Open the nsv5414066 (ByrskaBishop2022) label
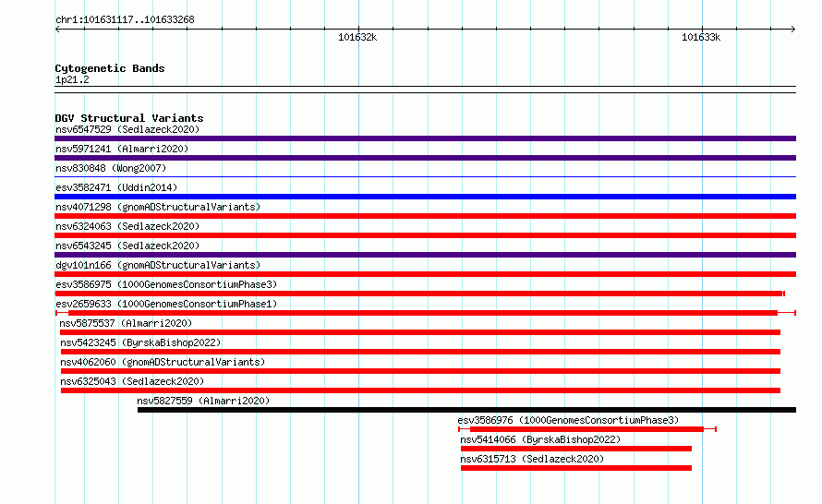Viewport: 822px width, 504px height. click(540, 439)
